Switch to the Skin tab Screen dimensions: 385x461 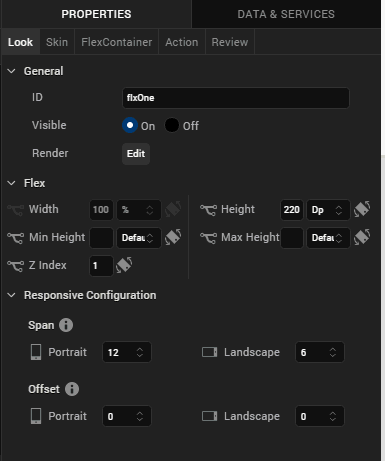point(57,42)
